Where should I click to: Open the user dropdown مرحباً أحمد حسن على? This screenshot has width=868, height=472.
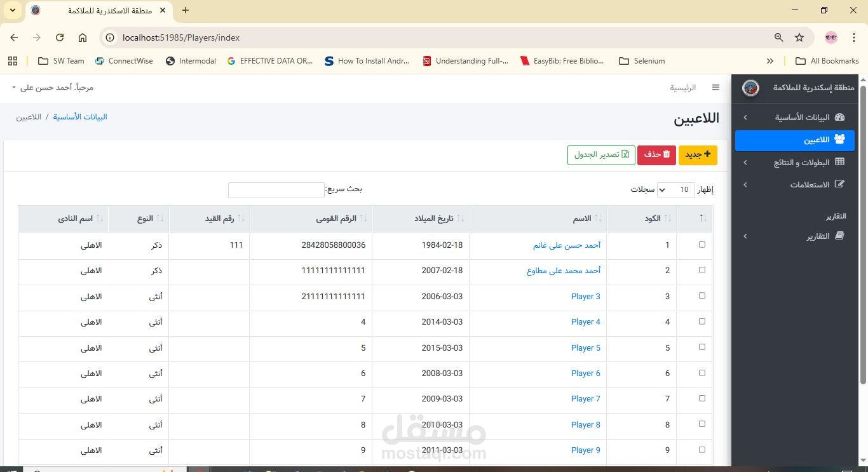(x=53, y=88)
